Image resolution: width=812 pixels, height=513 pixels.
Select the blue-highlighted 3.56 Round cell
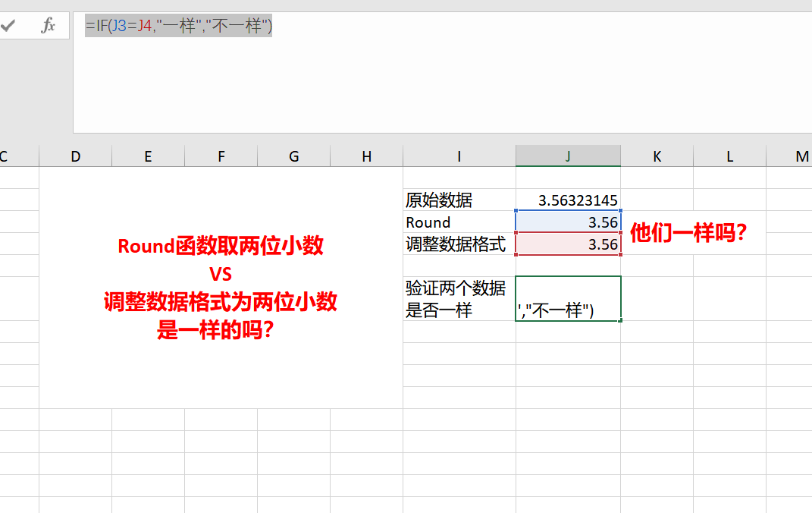(x=568, y=222)
